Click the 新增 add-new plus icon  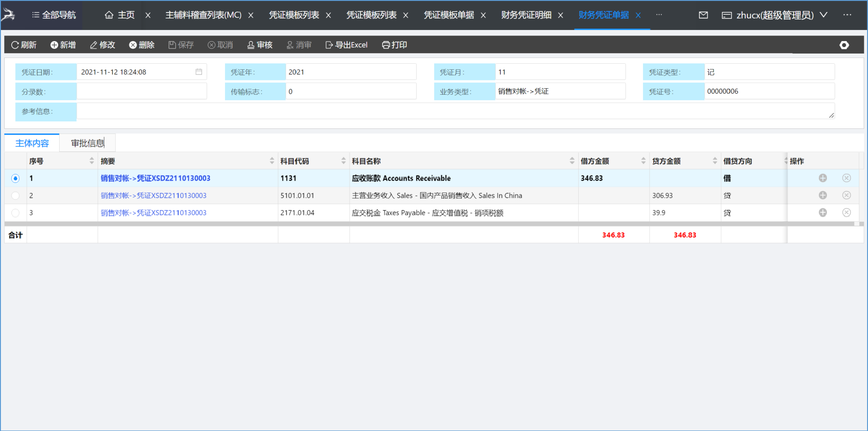[x=54, y=45]
